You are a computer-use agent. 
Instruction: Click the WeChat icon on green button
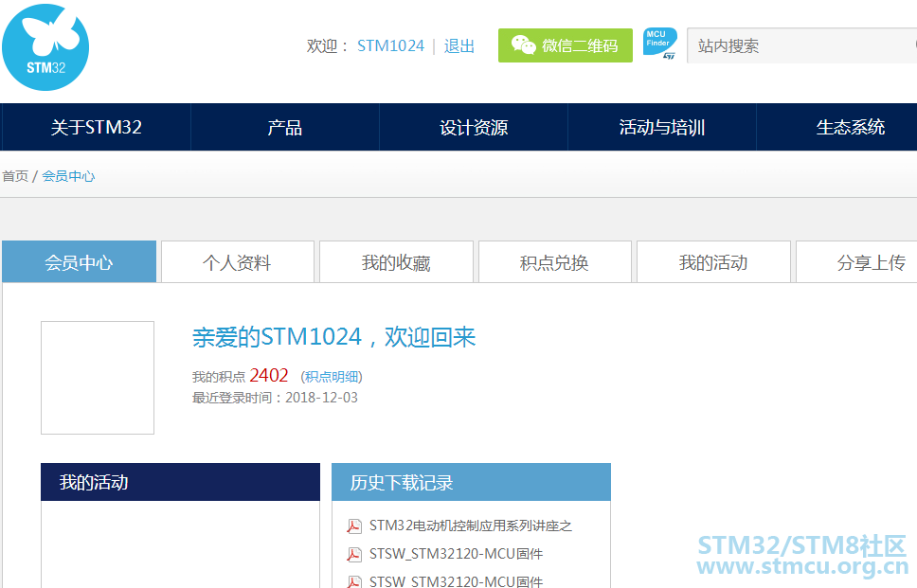pos(523,45)
